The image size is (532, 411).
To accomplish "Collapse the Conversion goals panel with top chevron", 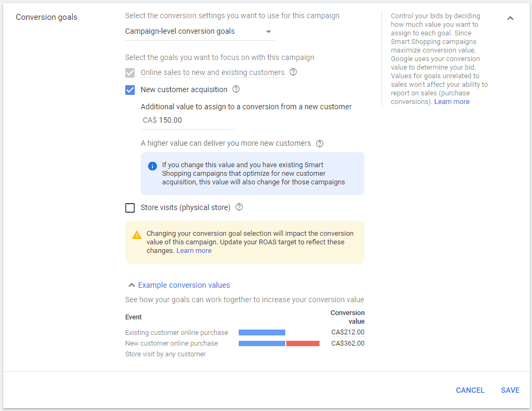I will click(510, 18).
